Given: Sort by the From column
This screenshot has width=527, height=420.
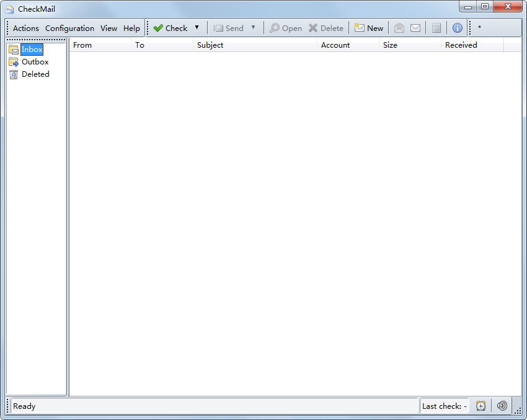Looking at the screenshot, I should tap(100, 45).
